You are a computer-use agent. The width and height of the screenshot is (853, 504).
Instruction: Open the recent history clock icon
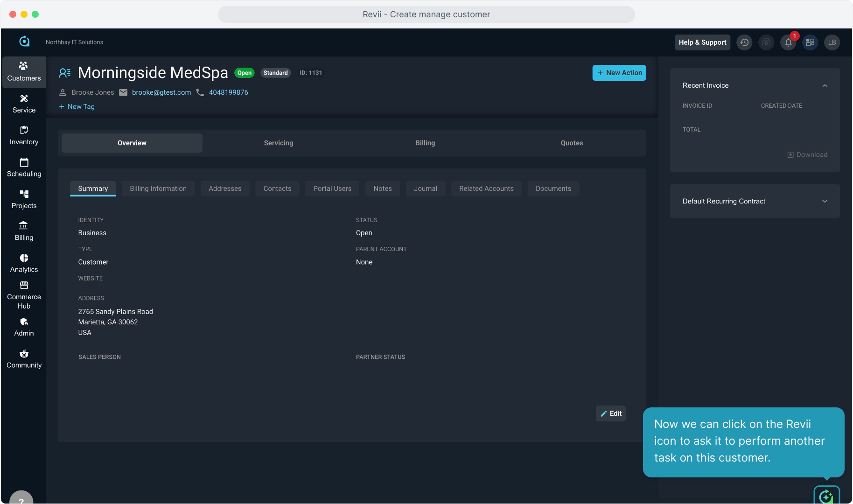[744, 42]
